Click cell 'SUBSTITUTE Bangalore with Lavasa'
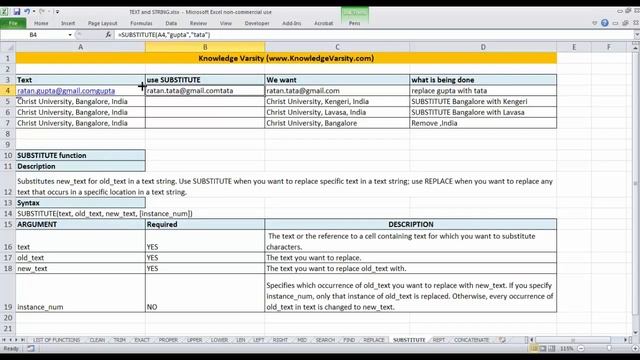Screen dimensions: 640x360 [x=483, y=112]
